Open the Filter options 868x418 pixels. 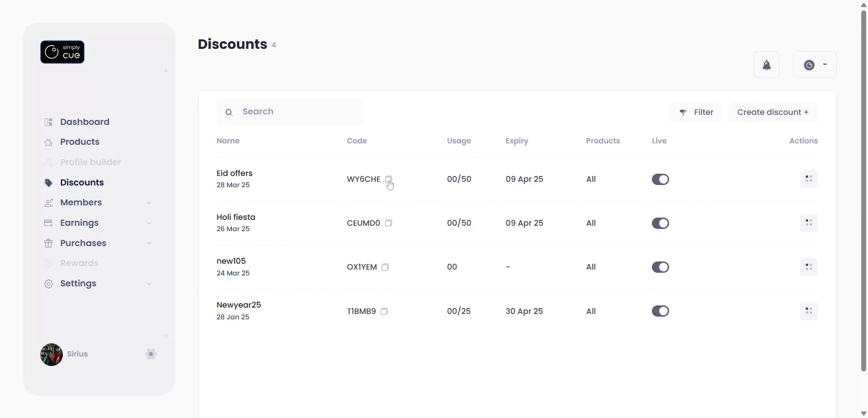tap(696, 112)
